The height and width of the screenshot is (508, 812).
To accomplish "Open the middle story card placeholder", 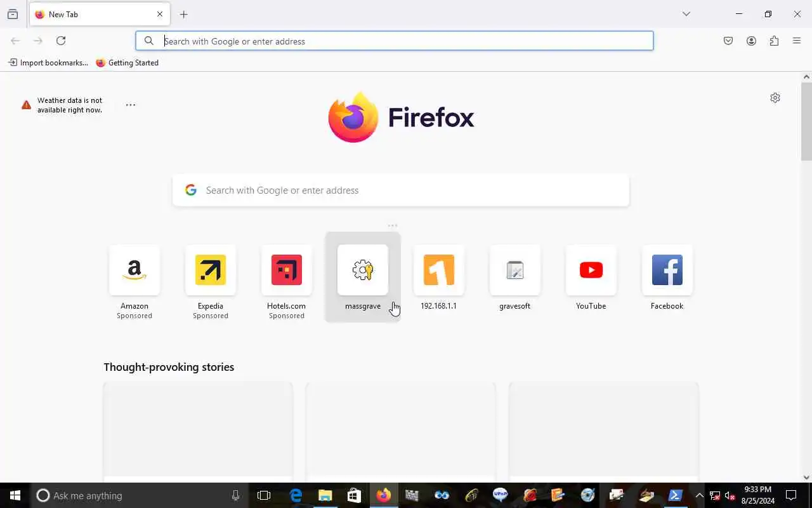I will pos(401,431).
